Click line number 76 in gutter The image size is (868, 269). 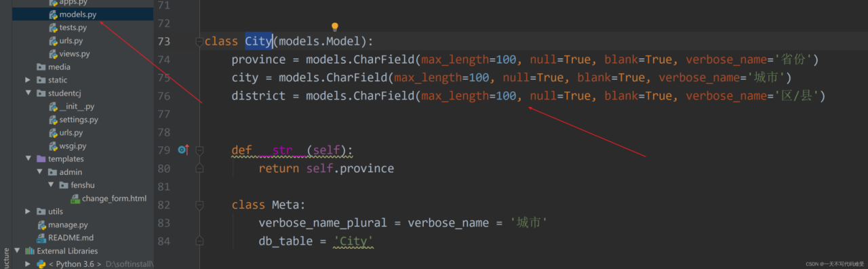pos(163,96)
